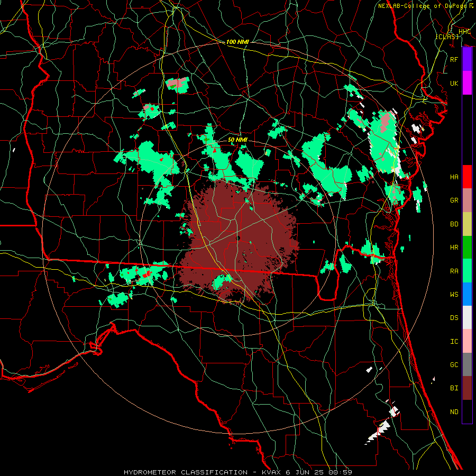
Task: Click the 'HYDROMETEOR CLASSIFICATION' title text
Action: coord(186,472)
